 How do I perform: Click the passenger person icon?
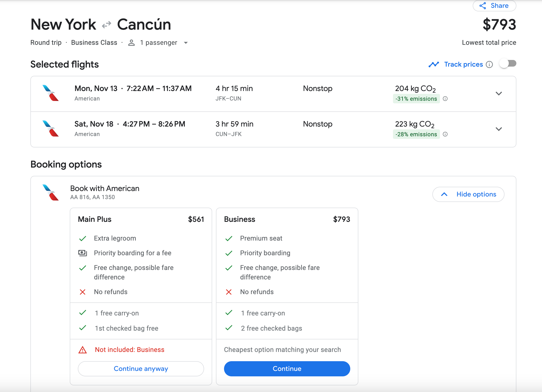coord(131,43)
